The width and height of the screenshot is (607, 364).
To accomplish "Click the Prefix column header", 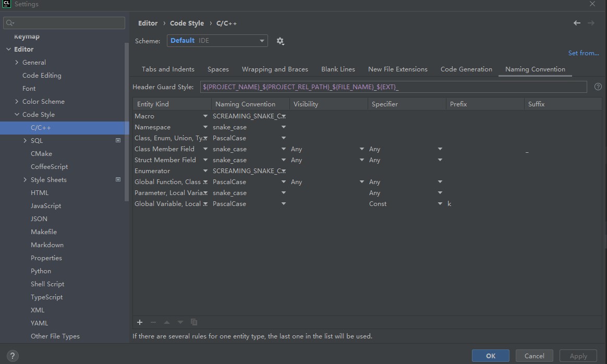I will (484, 104).
